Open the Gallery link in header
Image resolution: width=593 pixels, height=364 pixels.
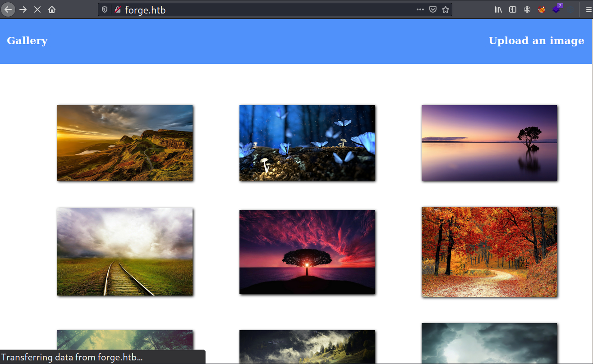[x=27, y=41]
